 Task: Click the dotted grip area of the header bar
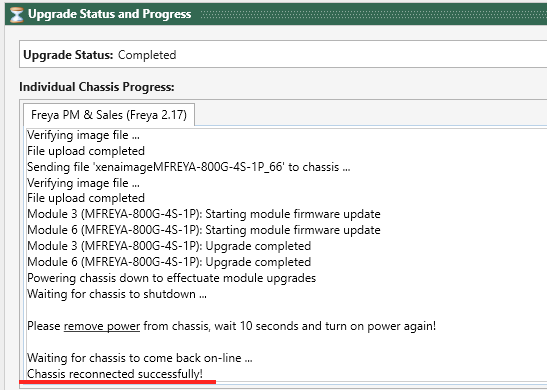373,14
